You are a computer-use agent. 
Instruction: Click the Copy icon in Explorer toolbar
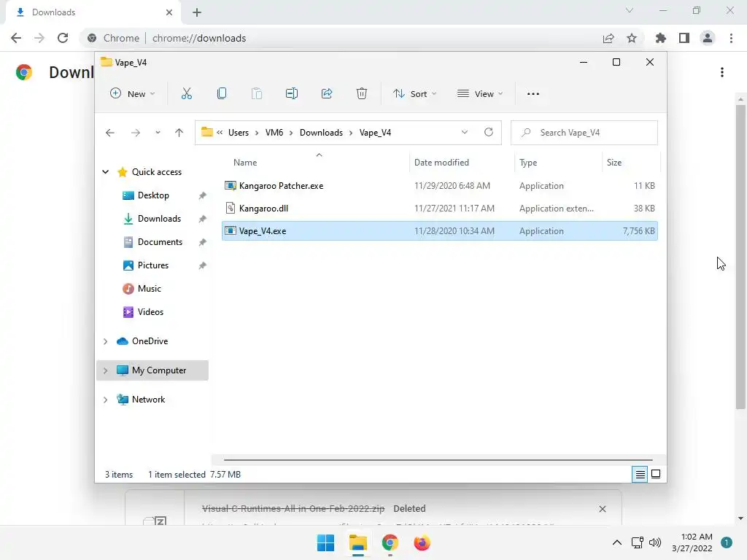[222, 94]
